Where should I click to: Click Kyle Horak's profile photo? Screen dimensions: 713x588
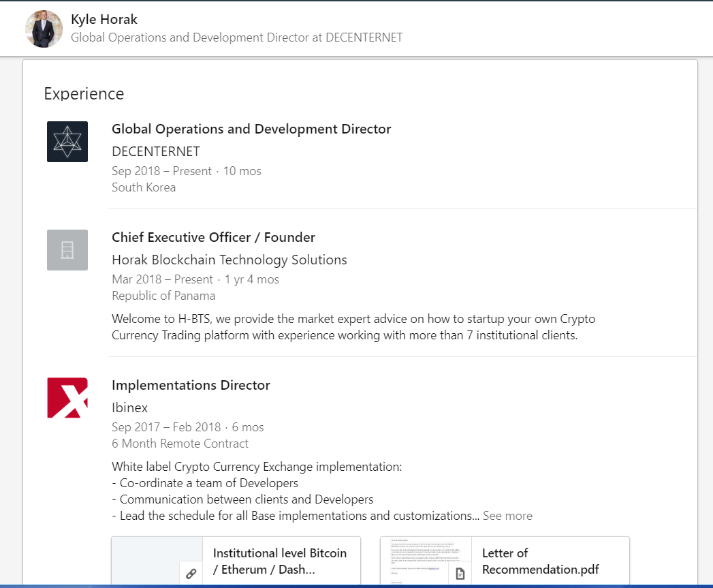(x=44, y=29)
